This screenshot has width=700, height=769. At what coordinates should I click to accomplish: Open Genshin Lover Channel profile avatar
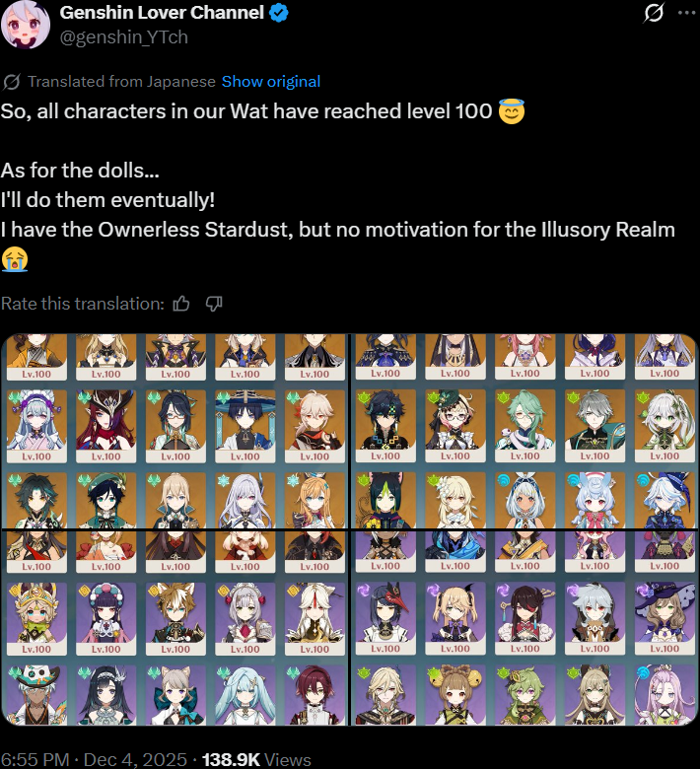[x=26, y=24]
